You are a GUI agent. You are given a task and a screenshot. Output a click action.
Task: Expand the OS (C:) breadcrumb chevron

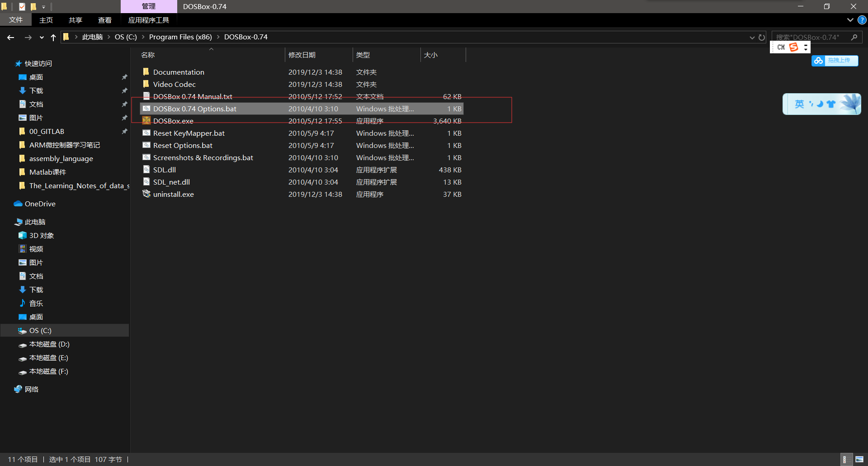[143, 37]
